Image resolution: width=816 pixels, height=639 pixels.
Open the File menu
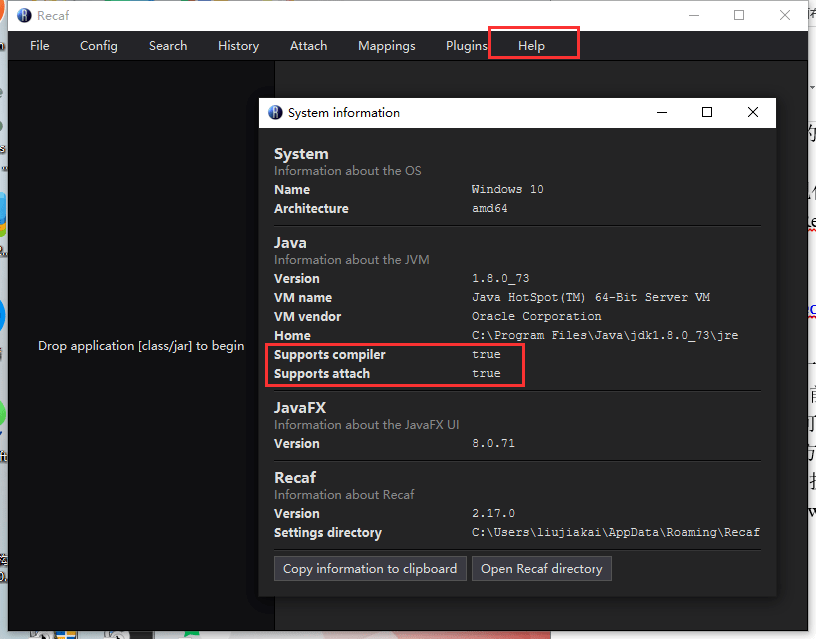[39, 46]
